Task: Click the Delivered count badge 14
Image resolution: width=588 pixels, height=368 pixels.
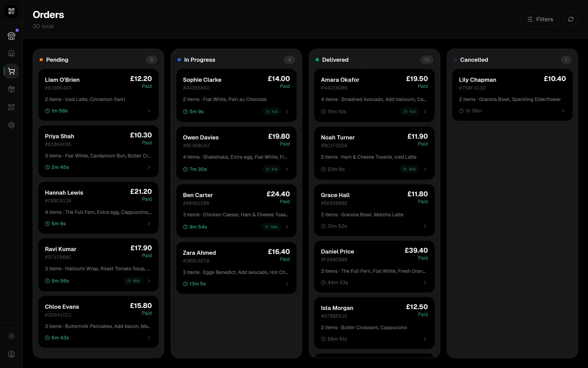Action: click(427, 60)
